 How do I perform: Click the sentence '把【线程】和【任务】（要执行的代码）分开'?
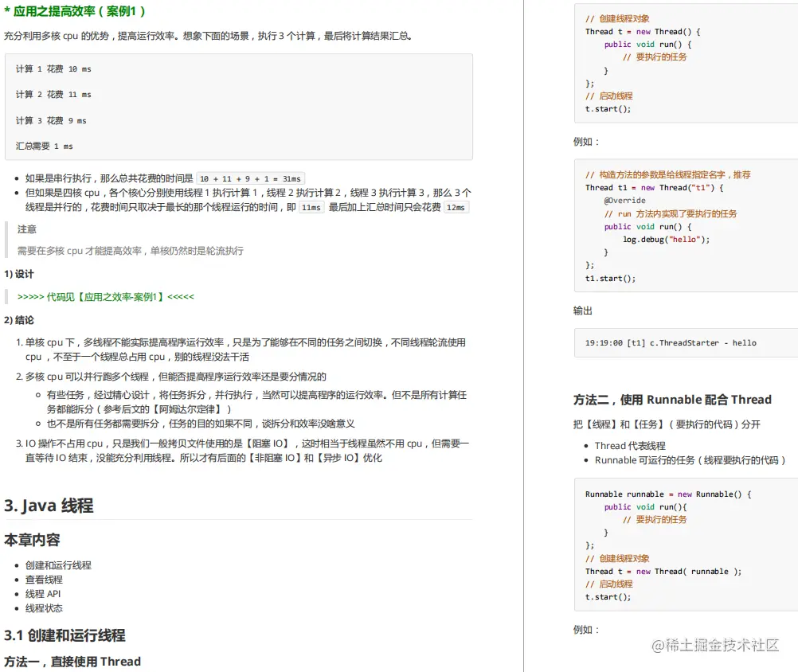(x=667, y=424)
